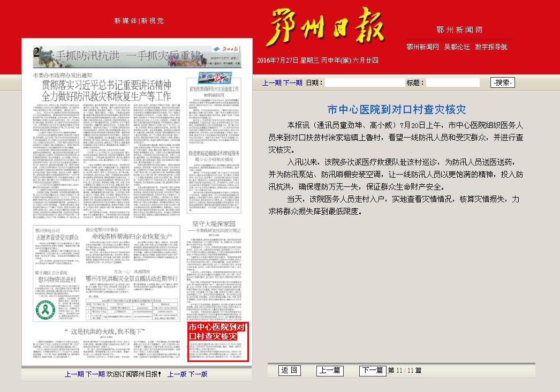Open the 吴都论坛 forum link
Image resolution: width=560 pixels, height=392 pixels.
click(x=457, y=47)
